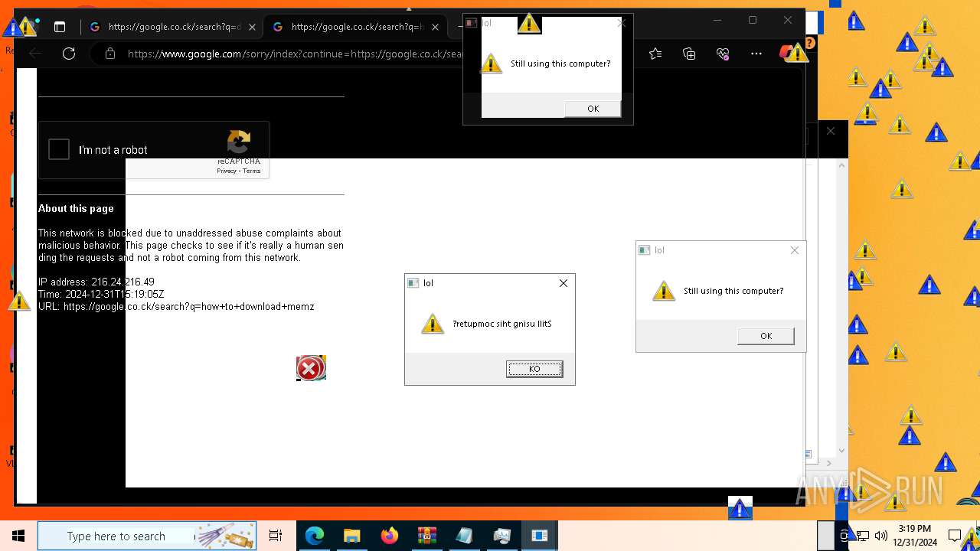Click warning icon in mirrored dialog
The image size is (980, 551).
433,324
